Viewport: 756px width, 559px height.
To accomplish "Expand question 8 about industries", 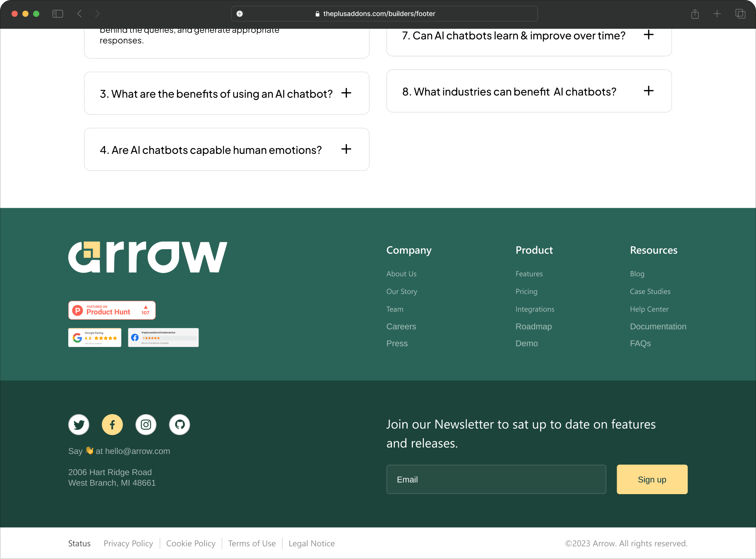I will tap(649, 91).
